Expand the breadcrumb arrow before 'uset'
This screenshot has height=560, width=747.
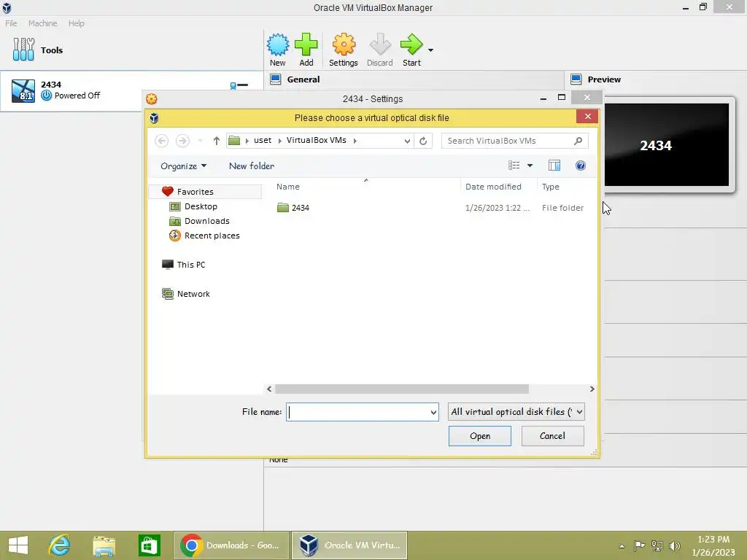pyautogui.click(x=247, y=141)
